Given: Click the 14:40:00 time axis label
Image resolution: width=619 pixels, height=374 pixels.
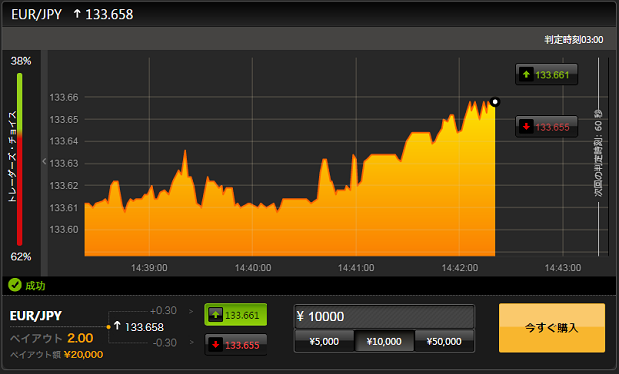Looking at the screenshot, I should [x=253, y=268].
